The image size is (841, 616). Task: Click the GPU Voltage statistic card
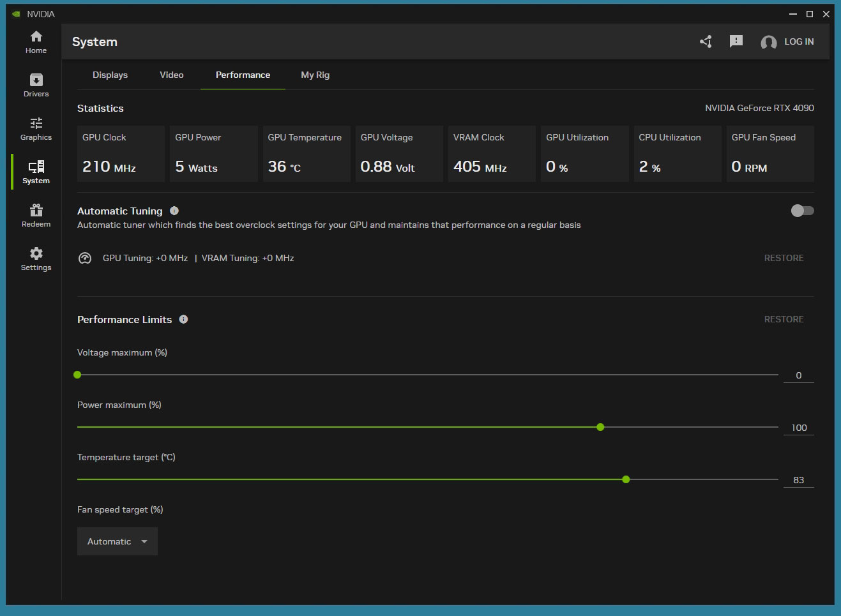tap(399, 154)
